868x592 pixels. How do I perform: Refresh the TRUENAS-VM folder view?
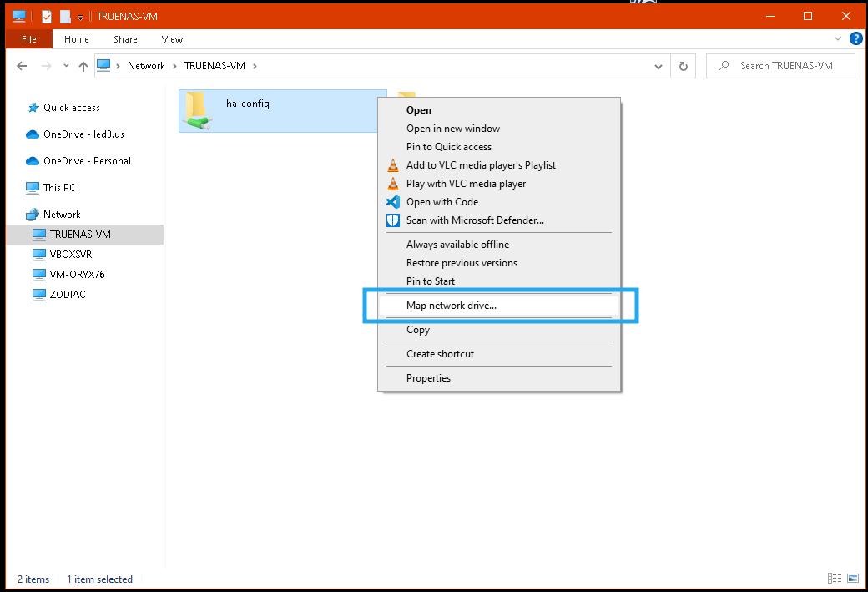pos(683,66)
